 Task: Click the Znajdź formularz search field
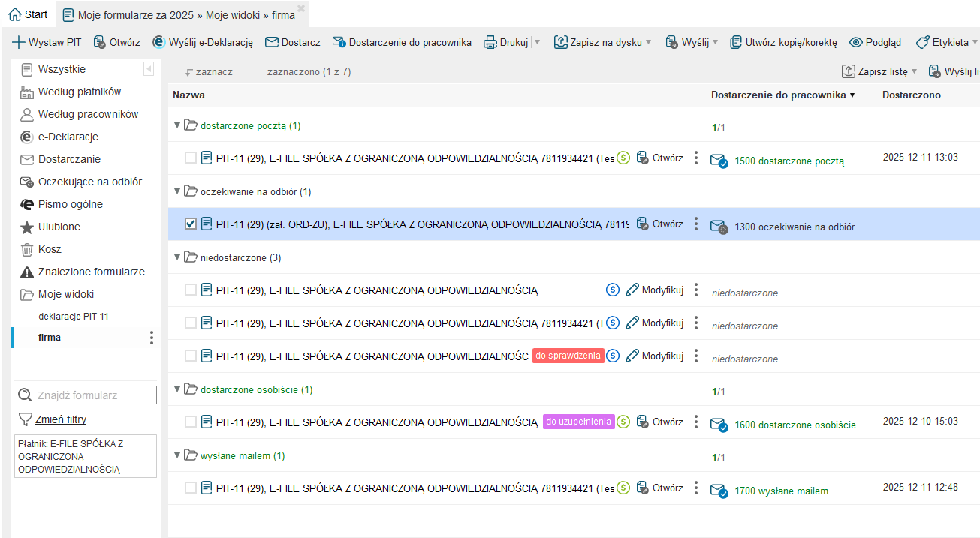(95, 395)
